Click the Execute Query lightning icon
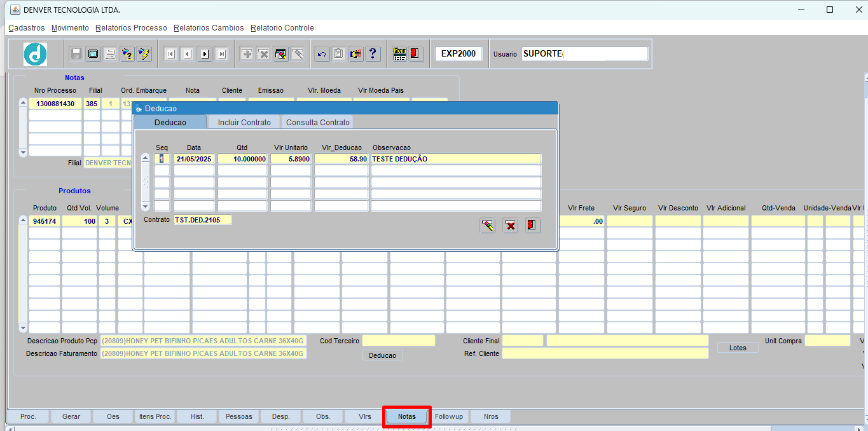 coord(144,54)
